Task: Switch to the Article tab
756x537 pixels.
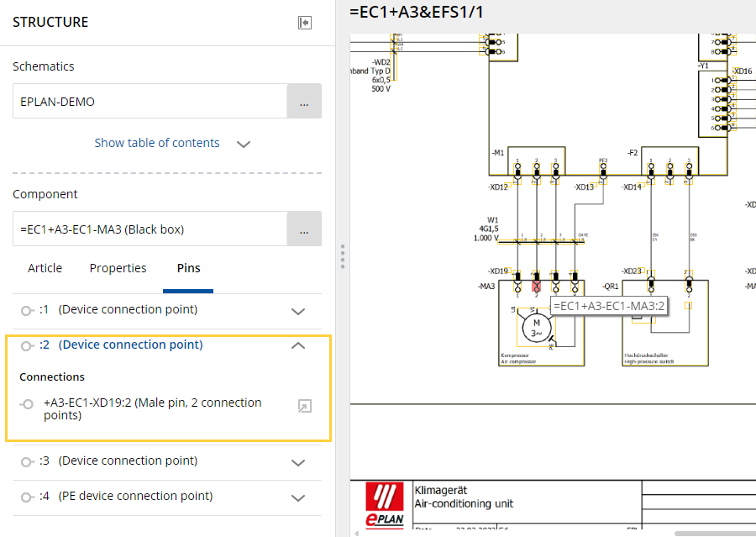Action: [45, 268]
